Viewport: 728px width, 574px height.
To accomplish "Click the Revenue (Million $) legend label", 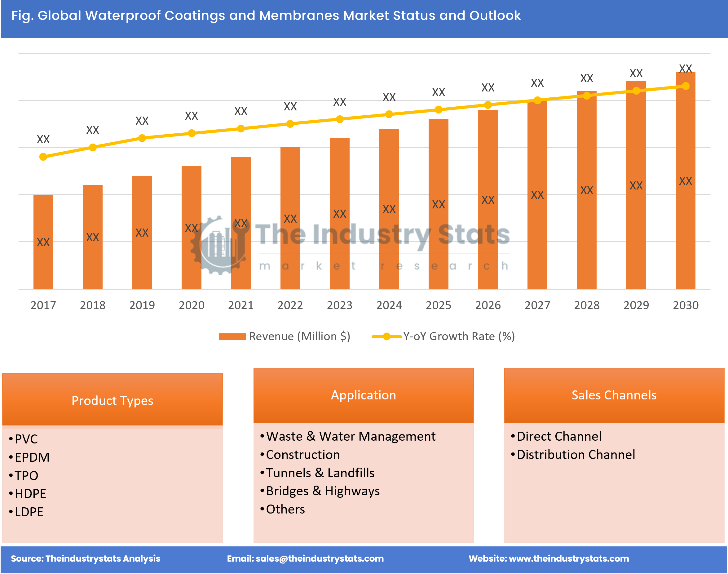I will tap(299, 336).
